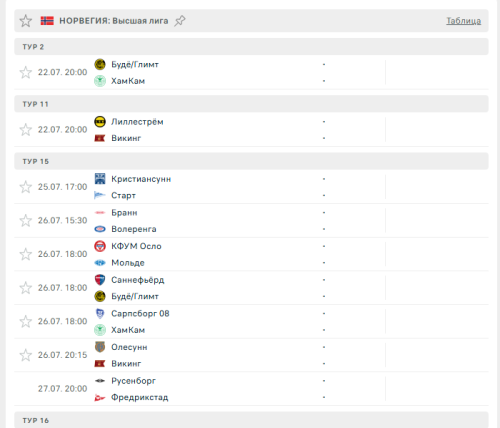Screen dimensions: 500x428
Task: Click the Norway flag icon
Action: pos(47,21)
